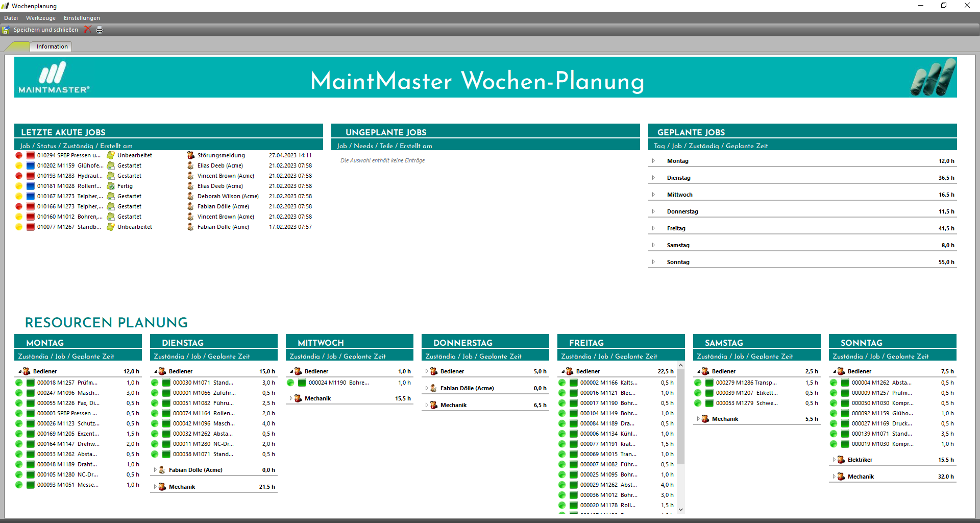
Task: Click the red priority dot for job 010294
Action: click(x=19, y=156)
